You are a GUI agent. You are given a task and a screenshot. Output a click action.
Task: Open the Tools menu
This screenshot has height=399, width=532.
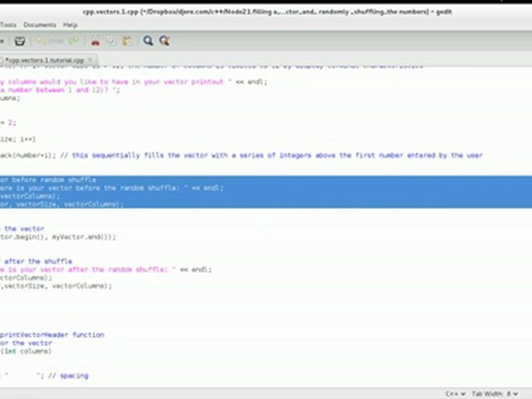point(8,25)
